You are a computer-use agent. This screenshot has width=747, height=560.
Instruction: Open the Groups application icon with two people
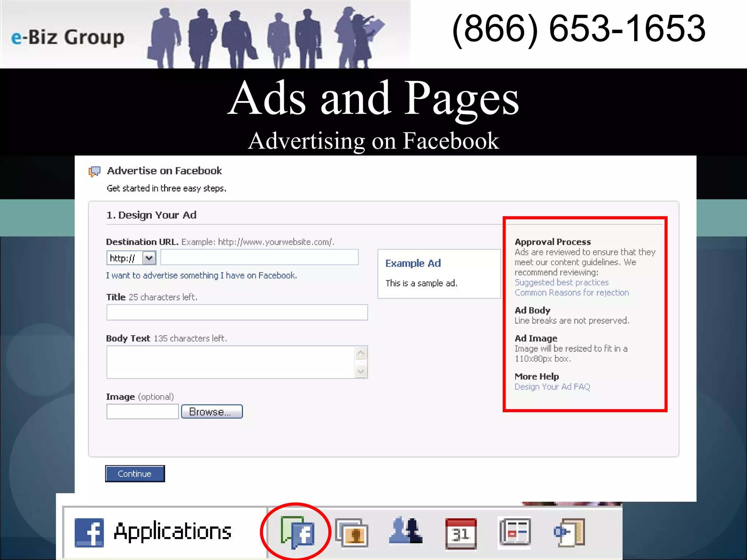406,531
